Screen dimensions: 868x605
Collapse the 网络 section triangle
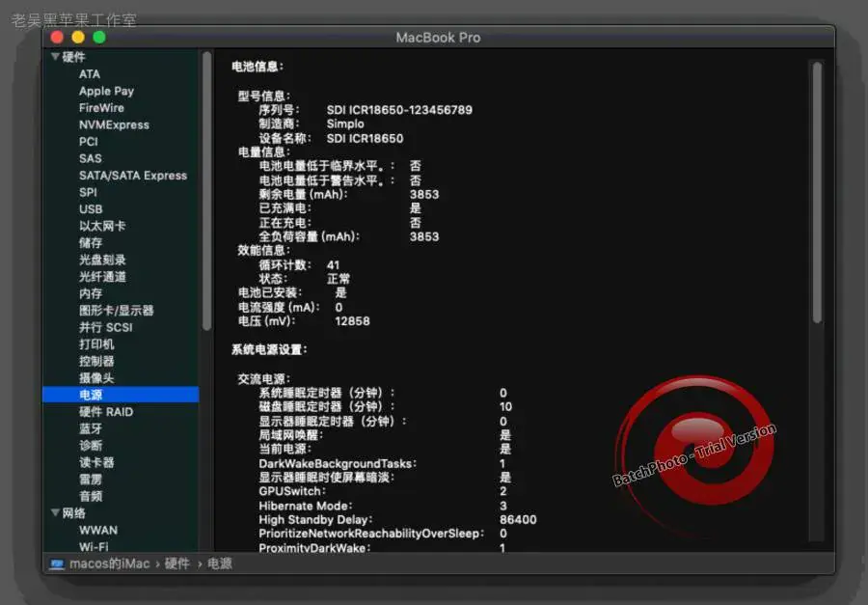(x=55, y=512)
